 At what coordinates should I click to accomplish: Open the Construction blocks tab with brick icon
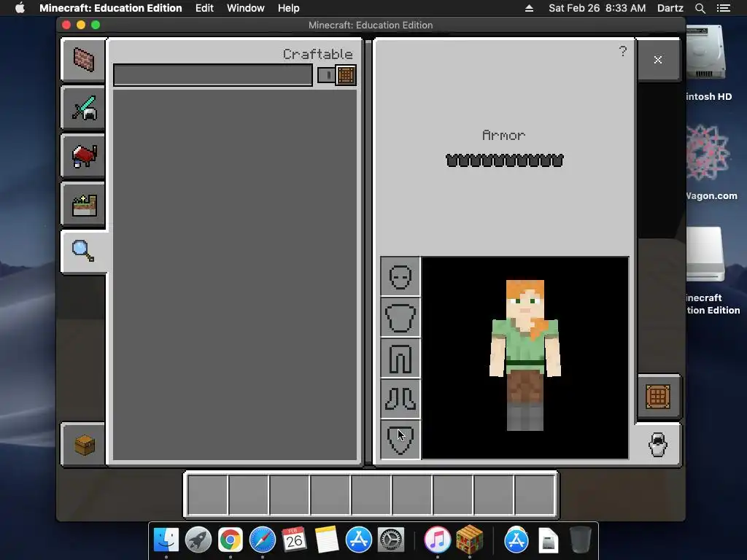point(83,60)
